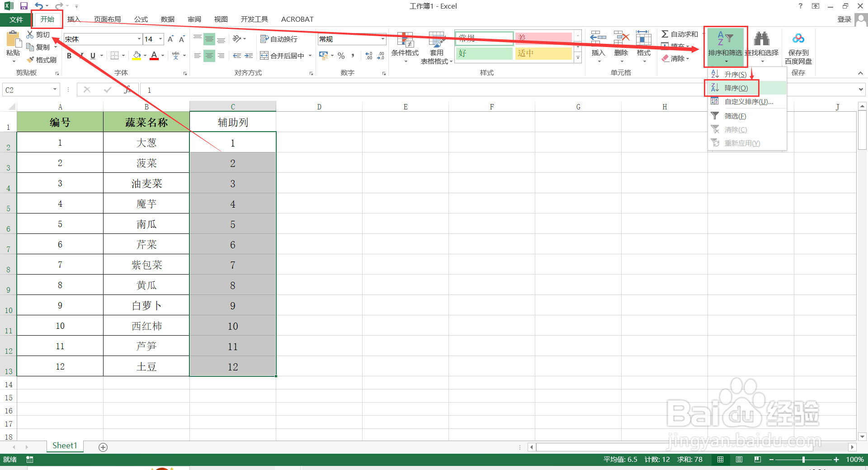Click the Undo arrow icon
Image resolution: width=868 pixels, height=470 pixels.
coord(39,6)
